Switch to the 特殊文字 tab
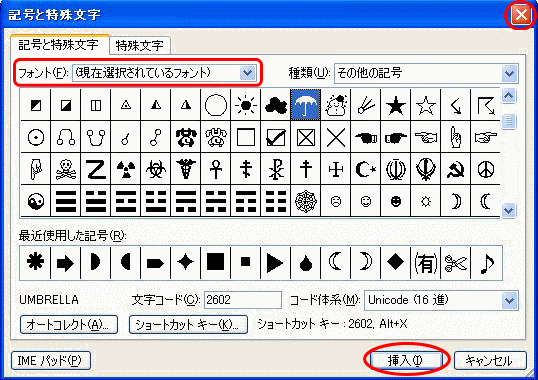 coord(139,45)
